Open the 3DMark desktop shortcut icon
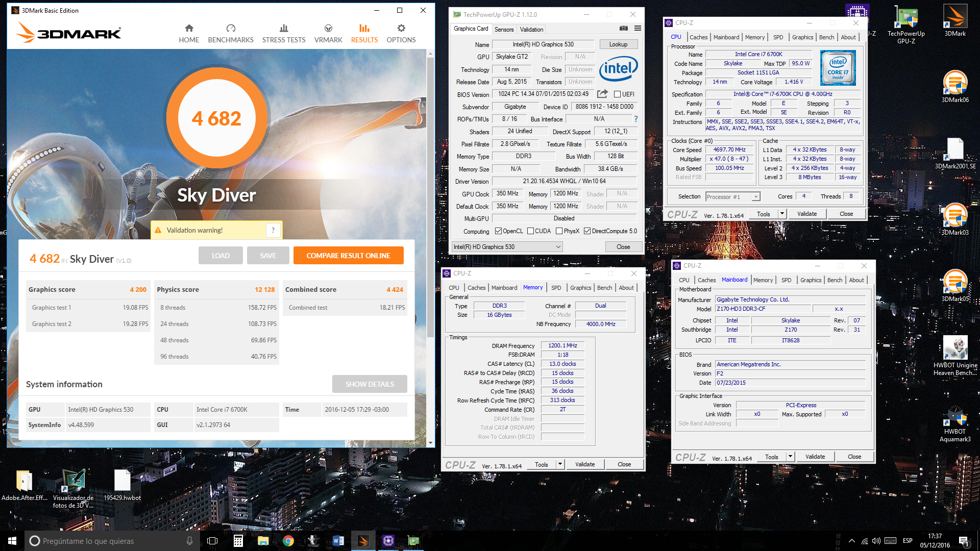 pos(955,21)
